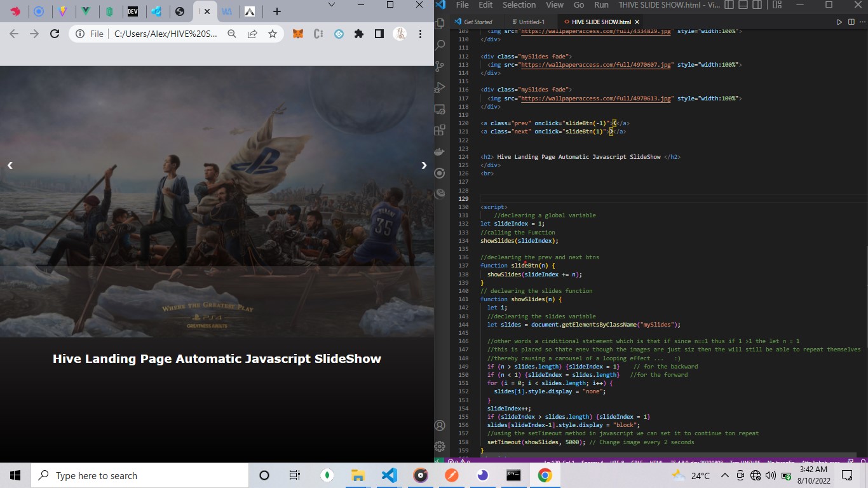Click the Windows taskbar search box
The image size is (868, 488).
click(139, 475)
